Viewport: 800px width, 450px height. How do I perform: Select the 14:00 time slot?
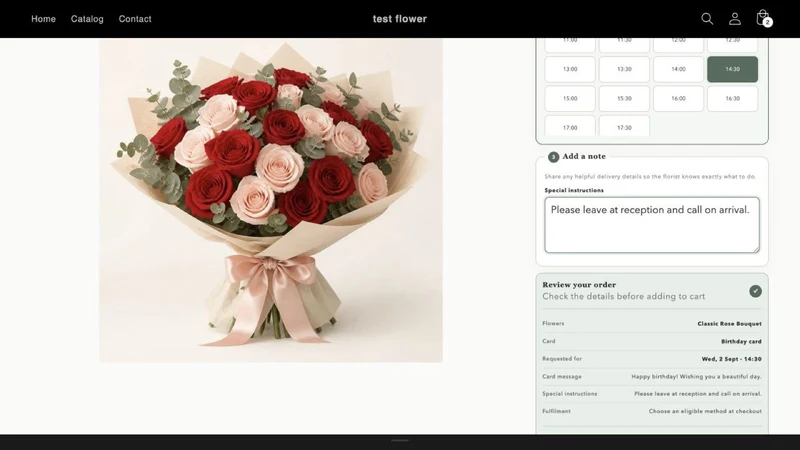point(678,69)
